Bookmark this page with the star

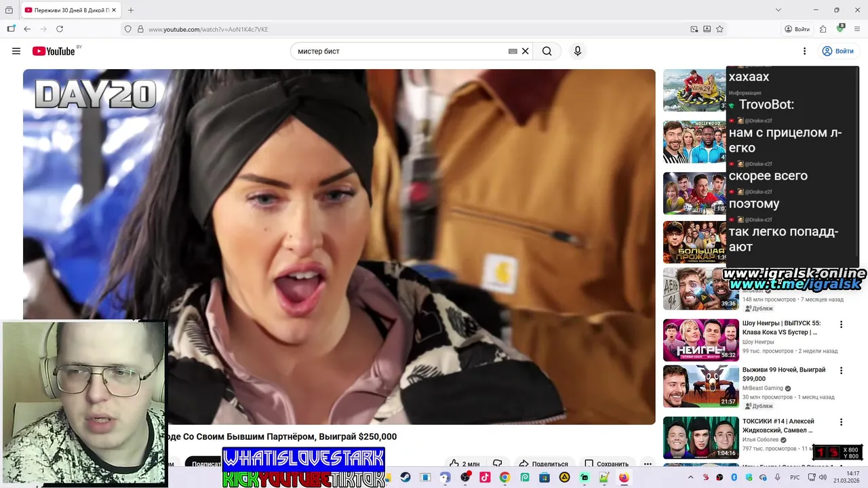click(719, 29)
